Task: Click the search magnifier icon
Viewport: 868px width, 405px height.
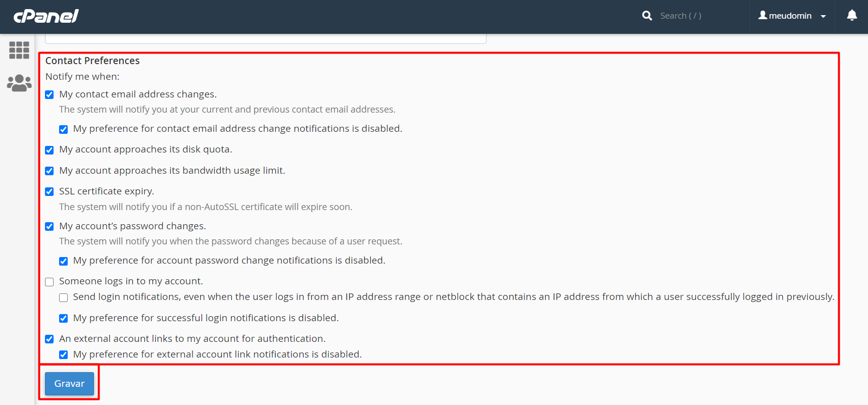Action: 647,16
